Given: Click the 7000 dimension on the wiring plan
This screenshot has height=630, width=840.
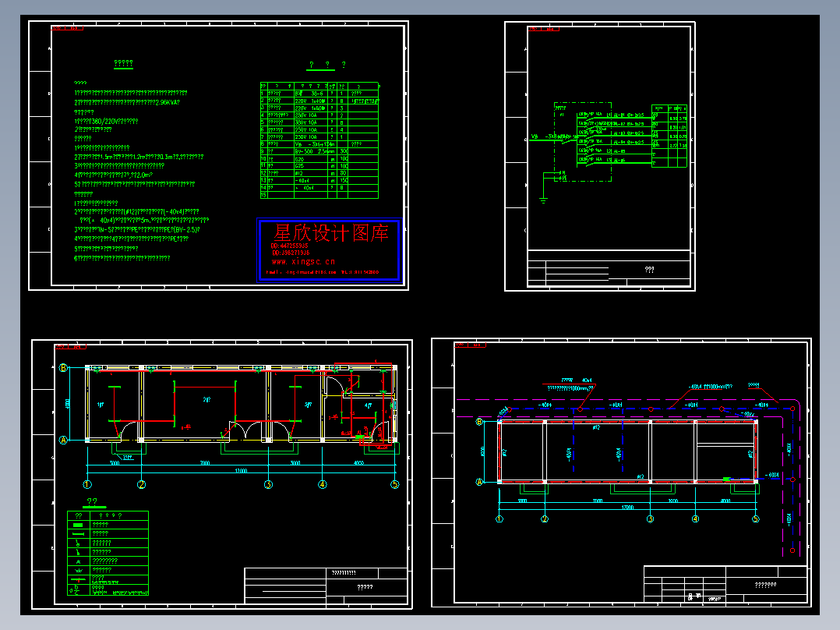Looking at the screenshot, I should pos(205,462).
